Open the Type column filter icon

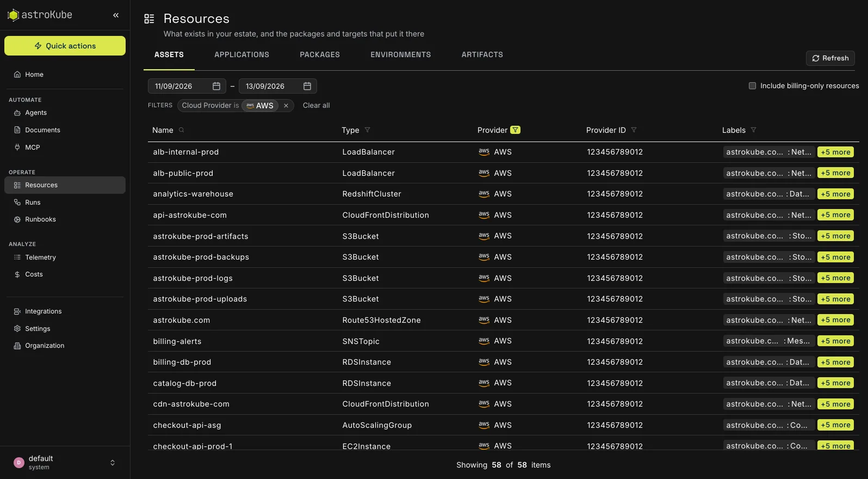pos(368,130)
